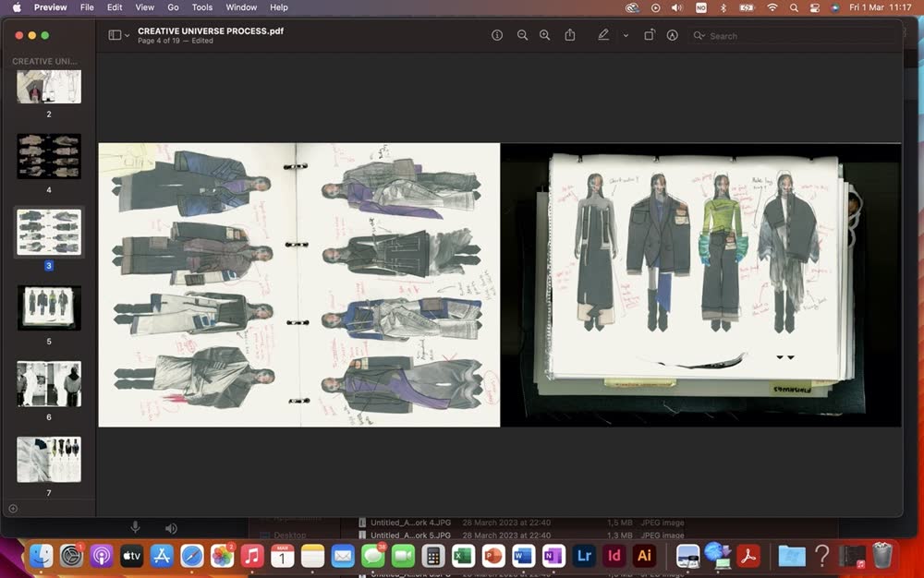Open the sound volume menu bar icon
Viewport: 924px width, 578px height.
click(677, 7)
